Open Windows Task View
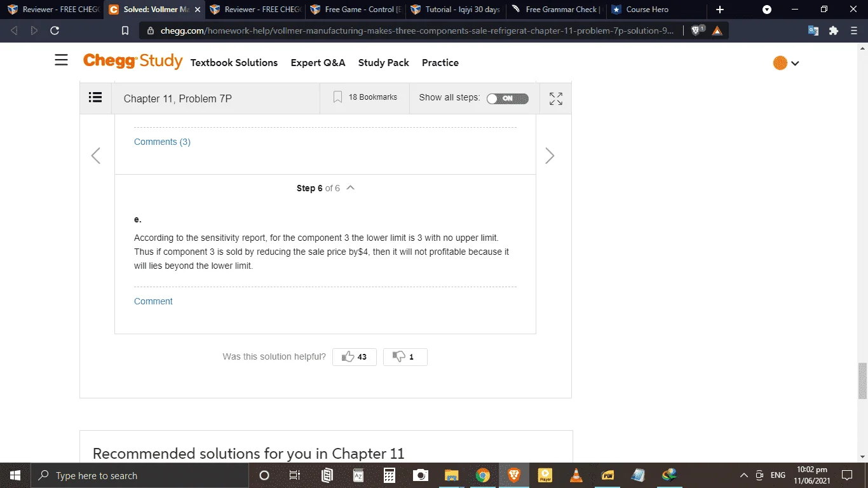 coord(295,475)
